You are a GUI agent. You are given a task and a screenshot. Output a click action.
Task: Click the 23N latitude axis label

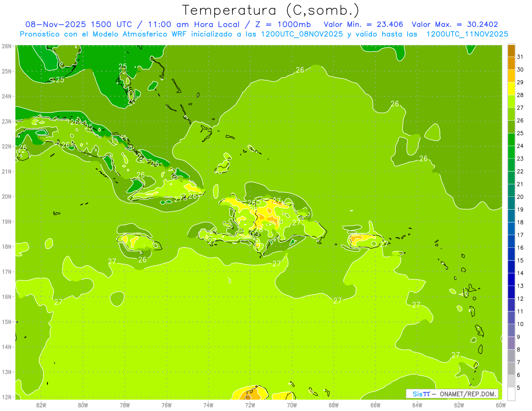[x=7, y=121]
